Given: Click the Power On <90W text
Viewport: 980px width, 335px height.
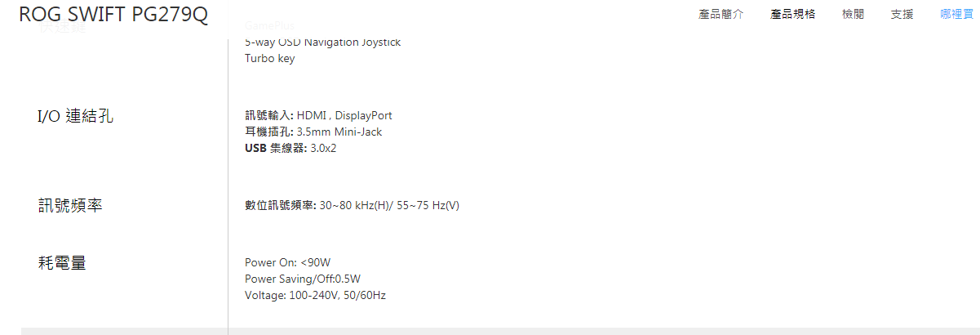Looking at the screenshot, I should (x=287, y=263).
